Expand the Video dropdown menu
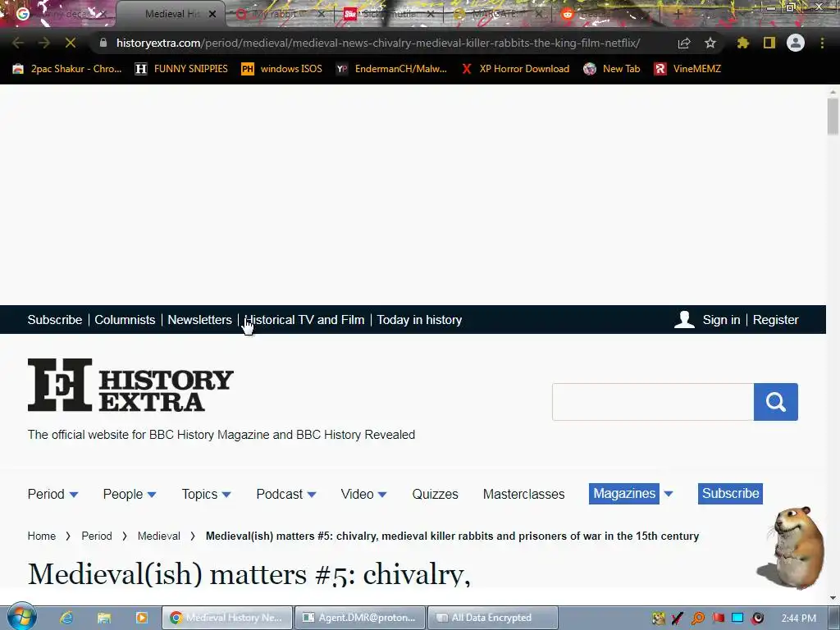Screen dimensions: 840x630 point(363,494)
